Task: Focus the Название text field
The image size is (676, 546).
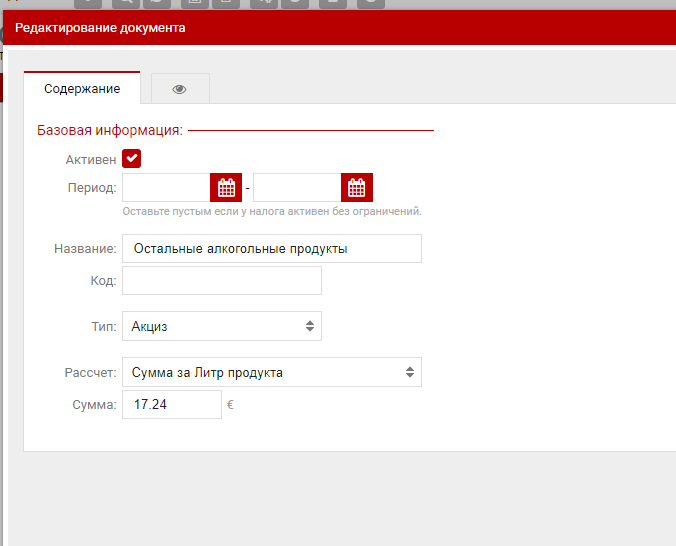Action: coord(271,249)
